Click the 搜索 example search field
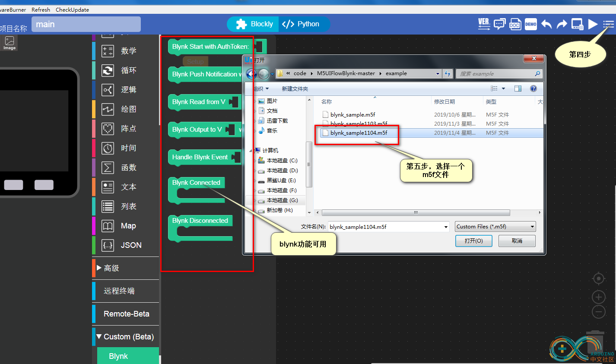 pos(499,74)
